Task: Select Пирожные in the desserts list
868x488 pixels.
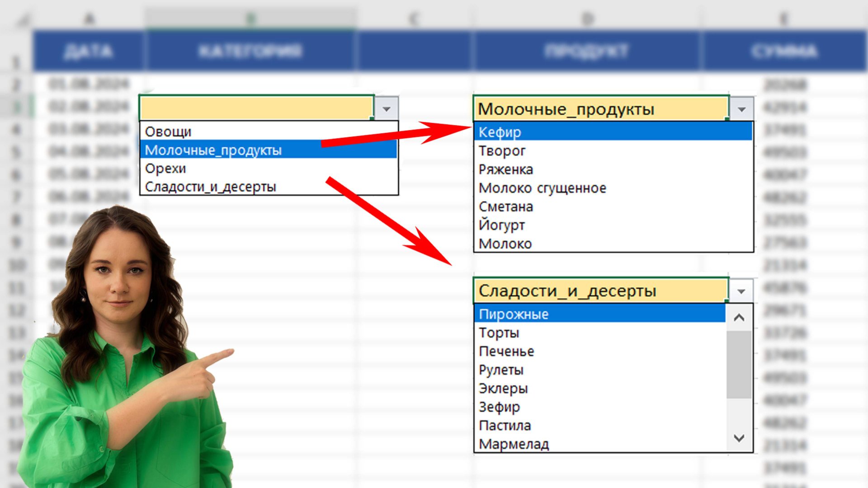Action: click(x=514, y=314)
